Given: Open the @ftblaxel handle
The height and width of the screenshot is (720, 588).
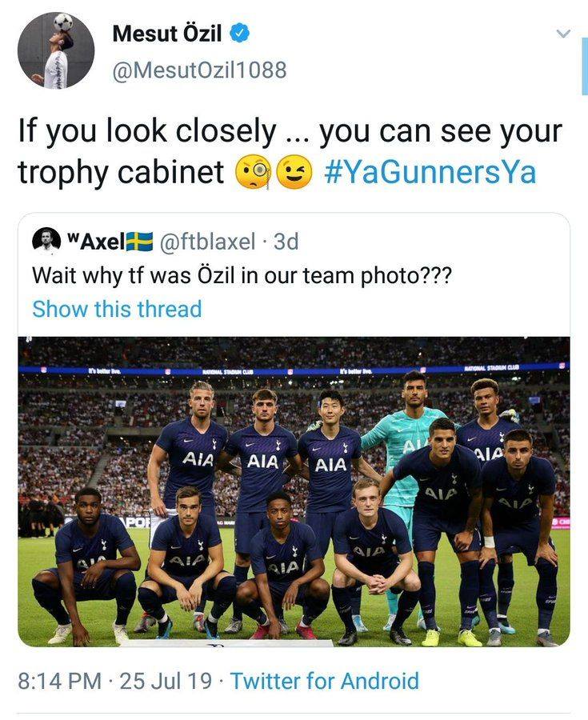Looking at the screenshot, I should click(207, 241).
